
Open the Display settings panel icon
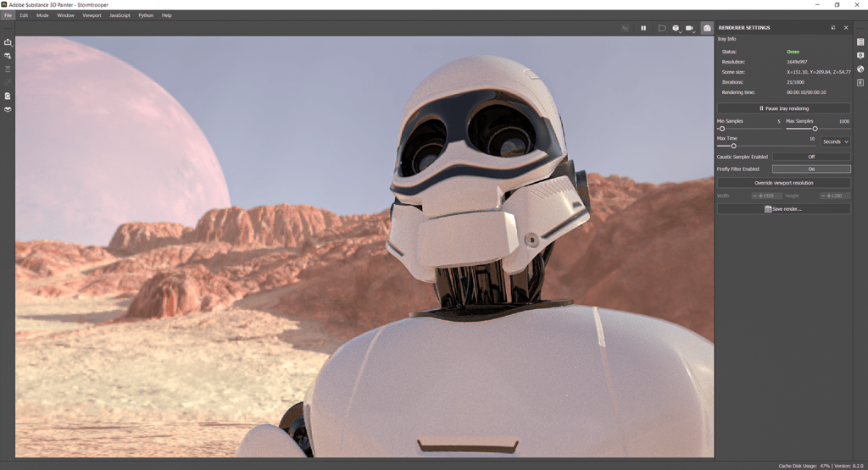click(x=860, y=55)
